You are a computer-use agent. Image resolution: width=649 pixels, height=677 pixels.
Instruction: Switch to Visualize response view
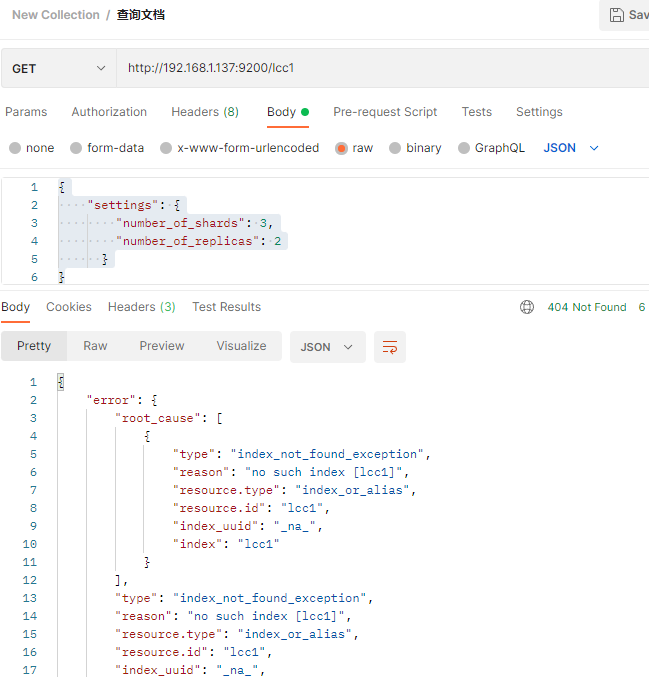tap(241, 346)
